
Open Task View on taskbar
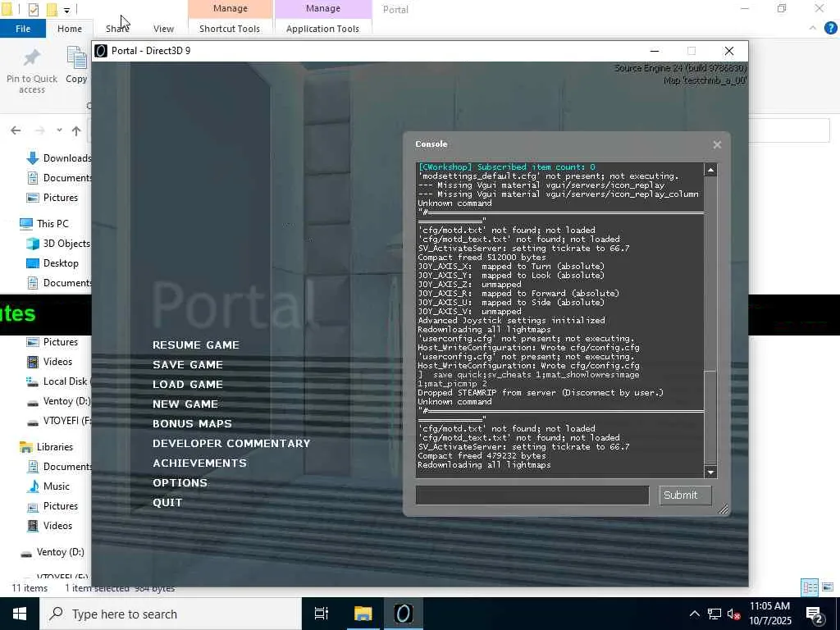point(322,614)
